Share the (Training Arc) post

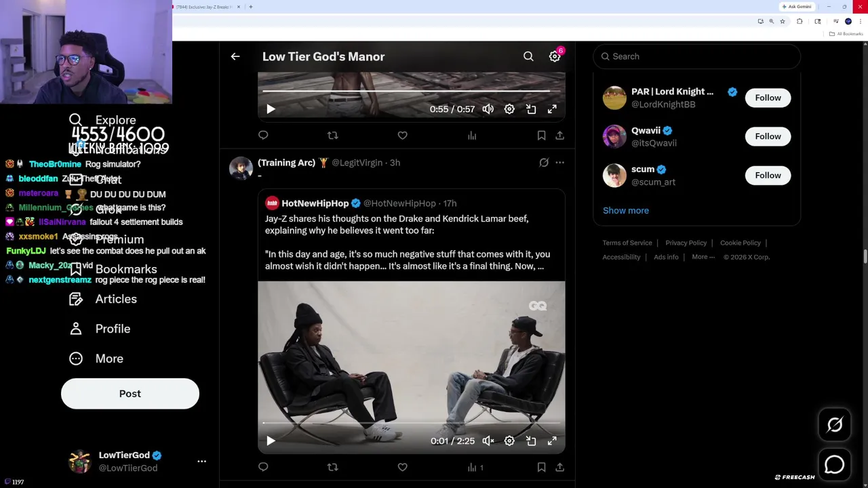559,467
